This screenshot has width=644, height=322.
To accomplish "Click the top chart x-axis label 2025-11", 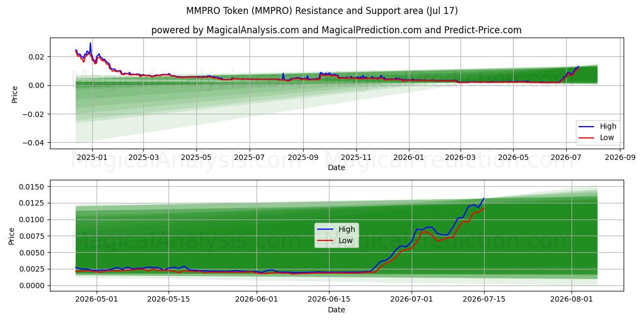I will [x=356, y=158].
